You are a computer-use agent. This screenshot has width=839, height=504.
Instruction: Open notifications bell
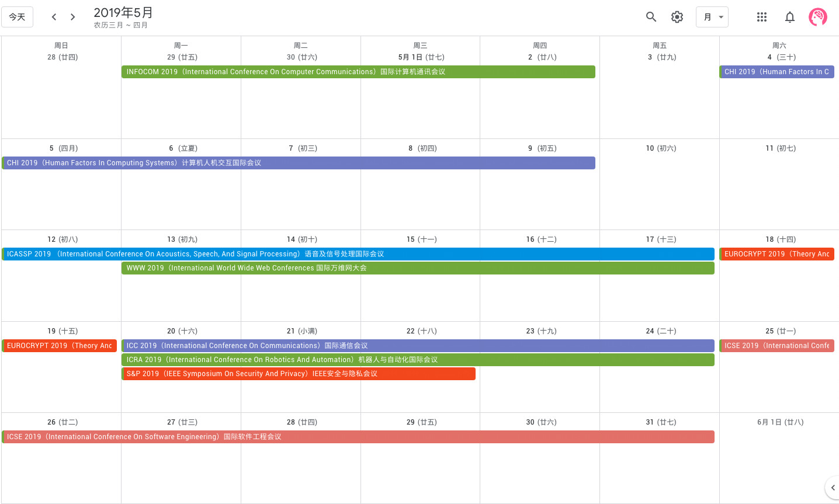click(790, 17)
